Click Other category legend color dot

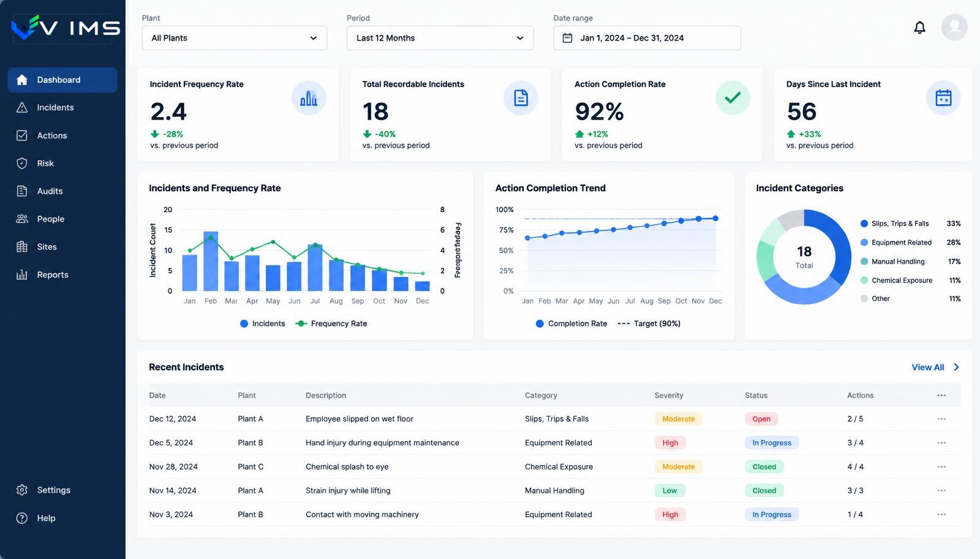tap(864, 299)
